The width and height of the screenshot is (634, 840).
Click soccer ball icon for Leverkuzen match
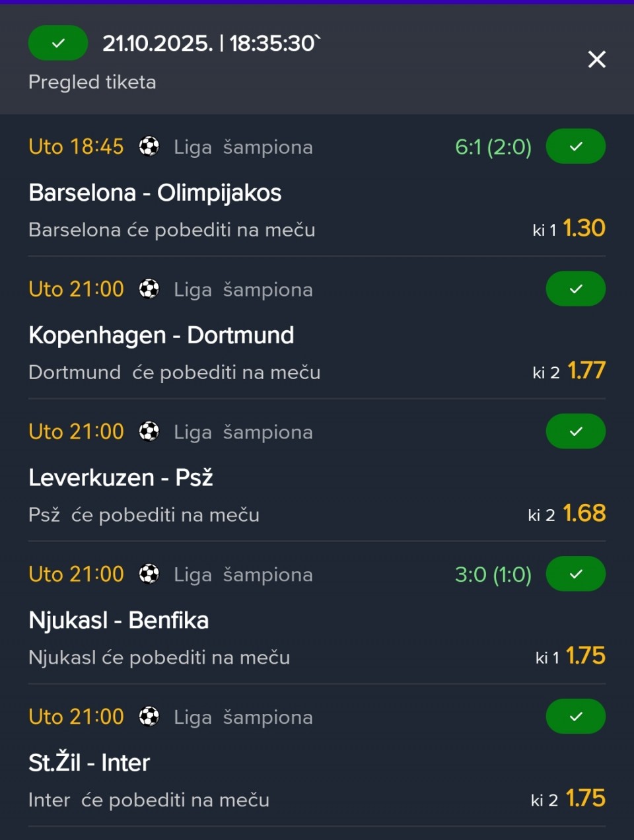click(x=149, y=431)
